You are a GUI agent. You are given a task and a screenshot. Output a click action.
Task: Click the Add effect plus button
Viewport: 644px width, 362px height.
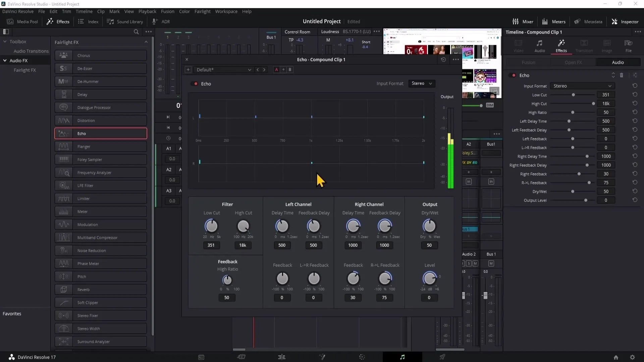click(188, 69)
